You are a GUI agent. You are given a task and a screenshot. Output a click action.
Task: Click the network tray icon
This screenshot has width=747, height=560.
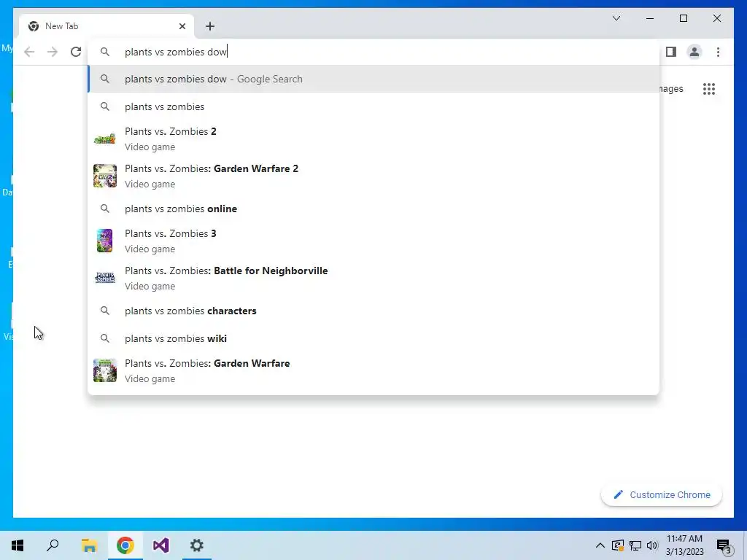pos(635,545)
